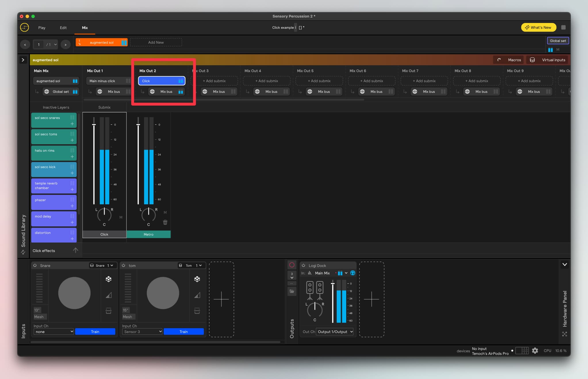
Task: Click the hardware rack icon in status bar
Action: (522, 351)
